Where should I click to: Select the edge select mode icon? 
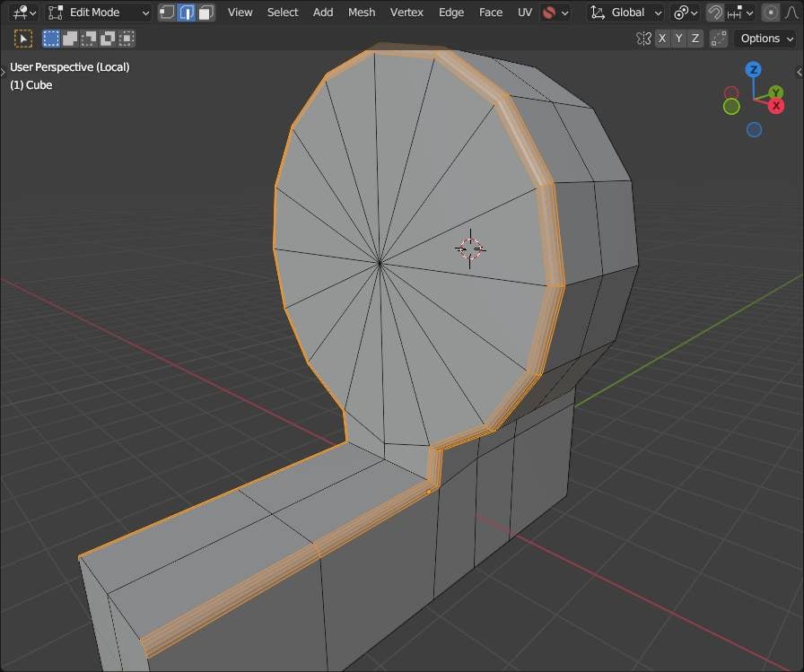[187, 13]
